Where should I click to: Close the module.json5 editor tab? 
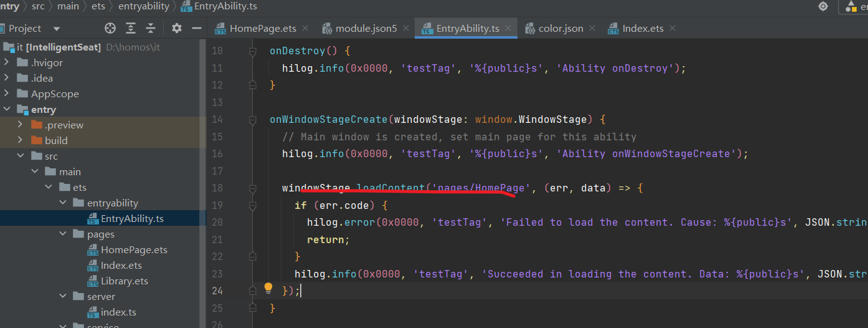[405, 28]
